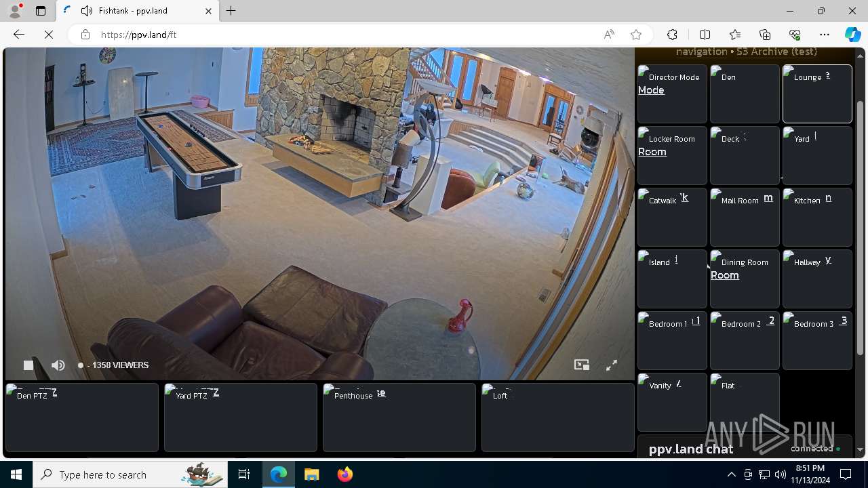Select the Fishtank - ppv.land tab

[x=137, y=11]
